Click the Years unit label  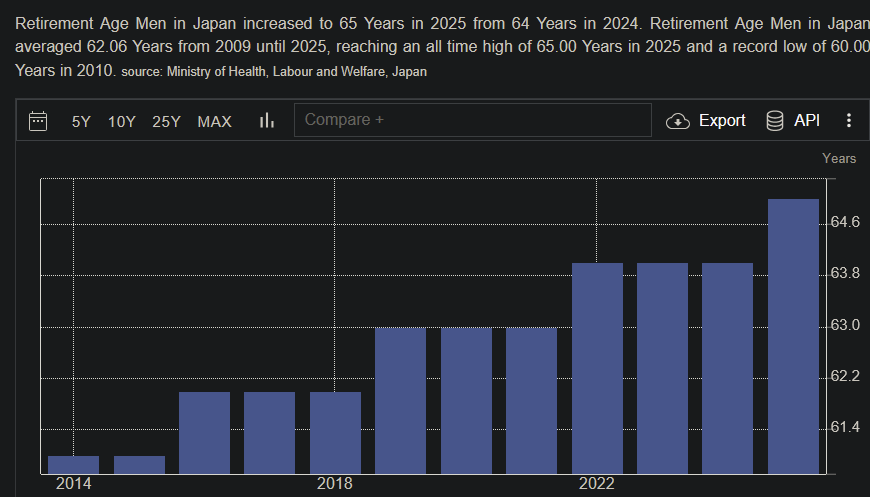point(839,159)
